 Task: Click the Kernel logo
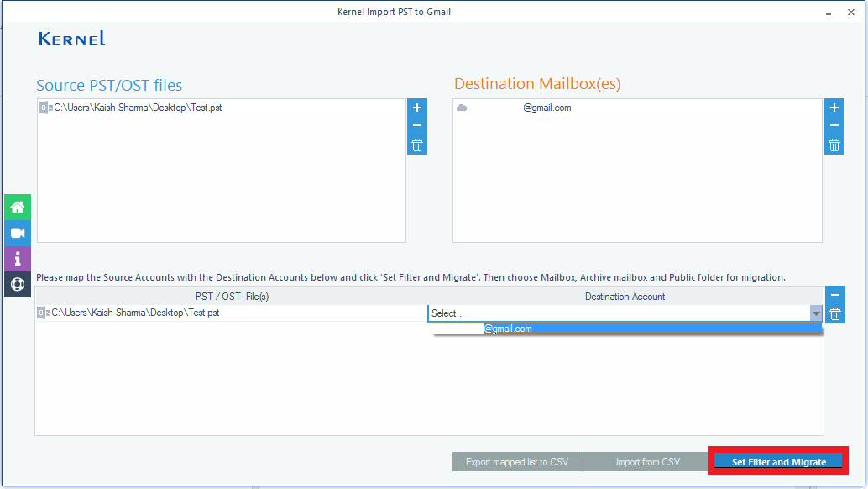click(x=72, y=38)
